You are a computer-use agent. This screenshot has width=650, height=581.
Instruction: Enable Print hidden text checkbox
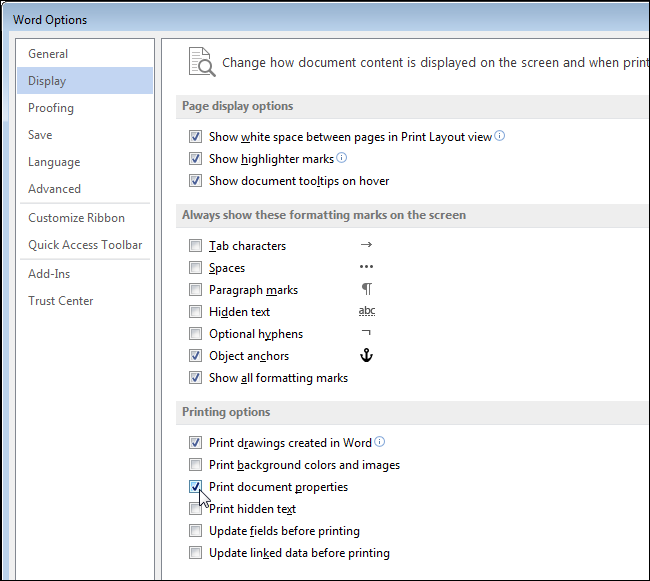195,509
